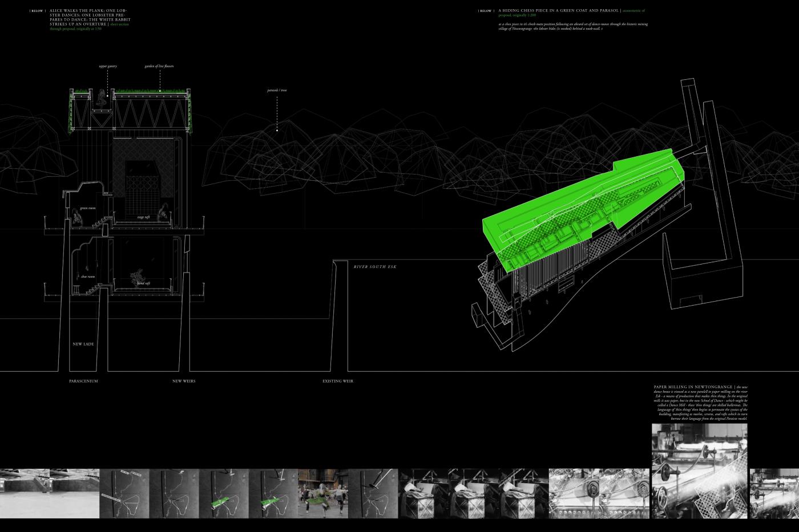Click the 'shoe room' label

tap(87, 277)
